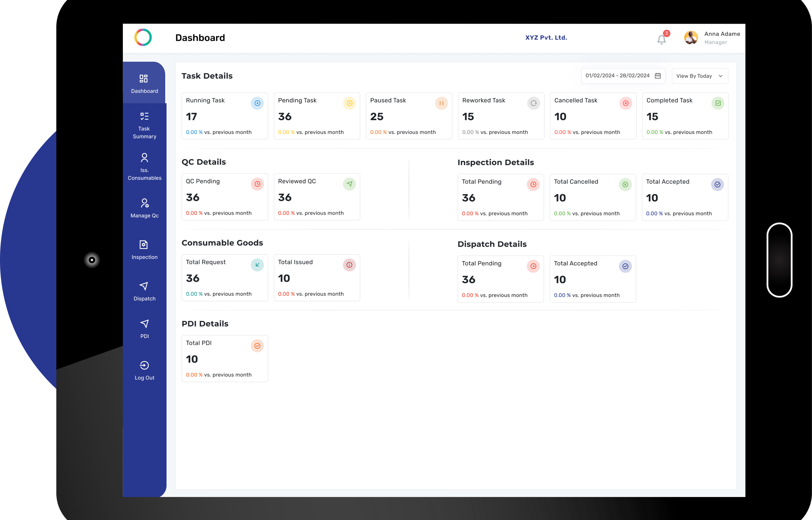
Task: Click the Anna Adame profile avatar
Action: pos(691,37)
